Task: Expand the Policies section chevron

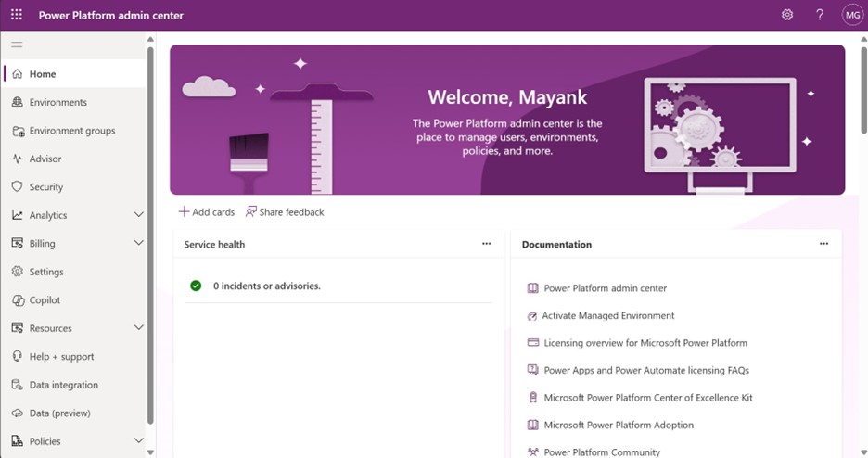Action: pyautogui.click(x=139, y=441)
